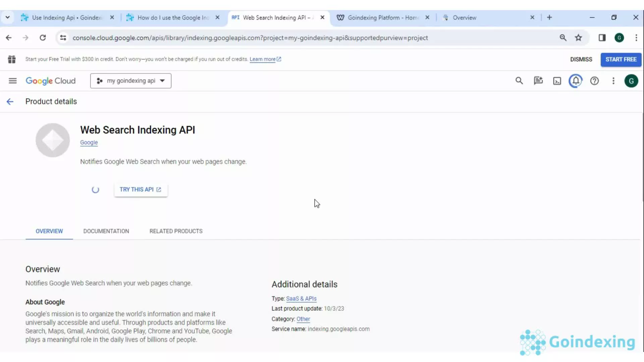Activate Cloud Shell terminal icon

coord(557,81)
